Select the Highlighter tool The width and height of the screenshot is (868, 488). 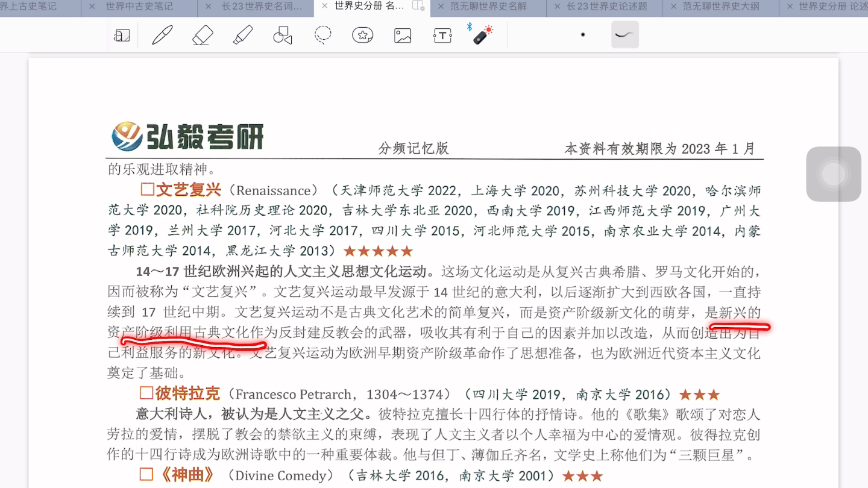click(243, 35)
